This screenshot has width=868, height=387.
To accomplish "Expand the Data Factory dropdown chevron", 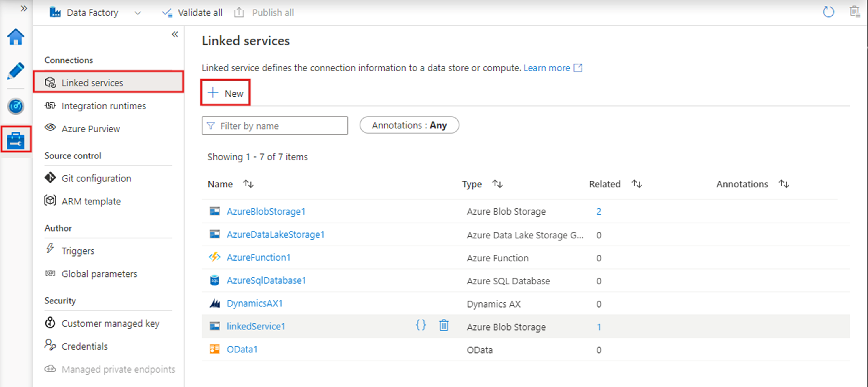I will 138,13.
